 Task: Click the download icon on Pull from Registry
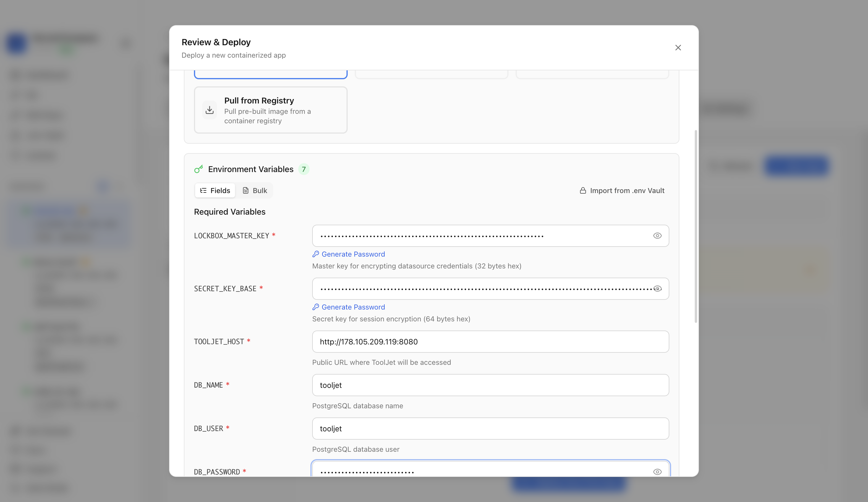tap(209, 110)
